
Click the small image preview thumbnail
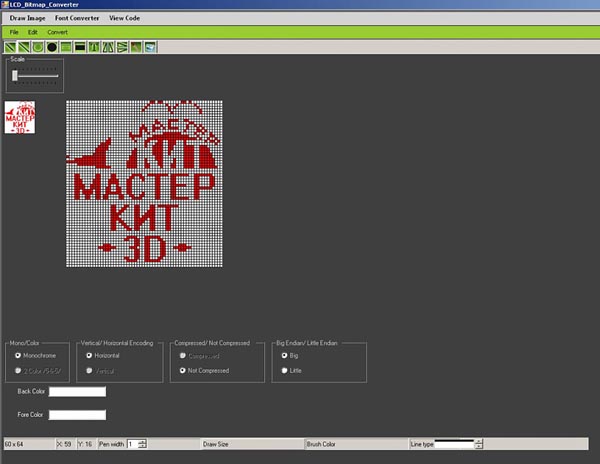click(20, 117)
